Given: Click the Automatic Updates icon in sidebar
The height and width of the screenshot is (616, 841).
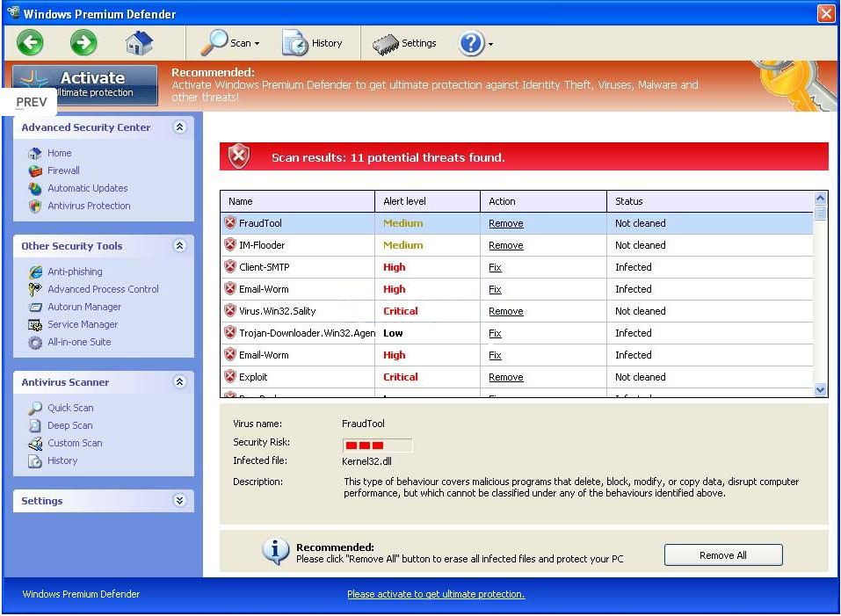Looking at the screenshot, I should pyautogui.click(x=35, y=189).
